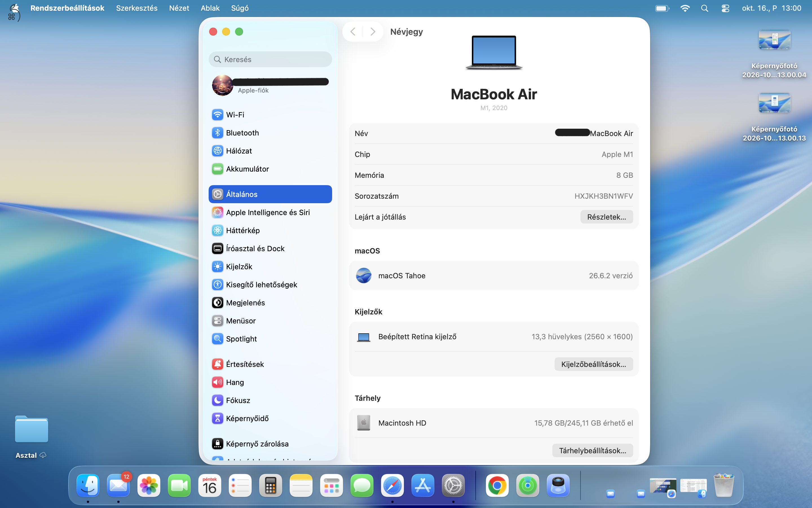812x508 pixels.
Task: Go back with the left arrow
Action: (353, 32)
